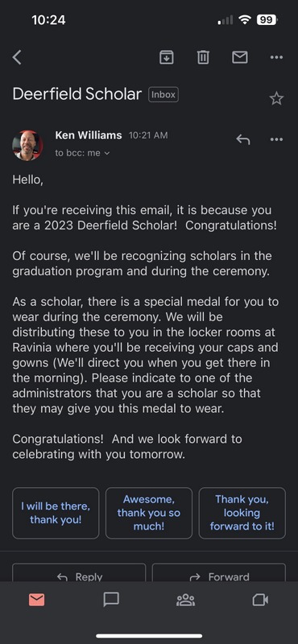Mark the email as unread with the envelope icon
This screenshot has width=298, height=644.
pyautogui.click(x=240, y=57)
